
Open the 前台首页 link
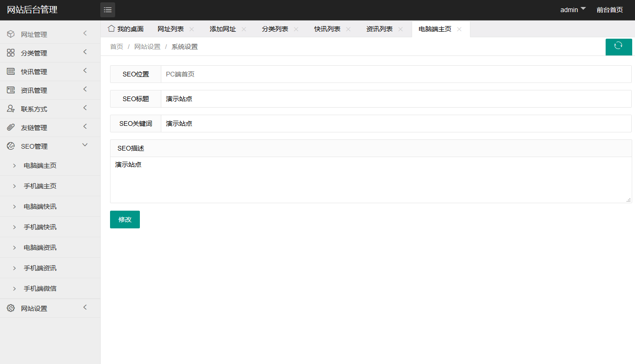click(609, 10)
